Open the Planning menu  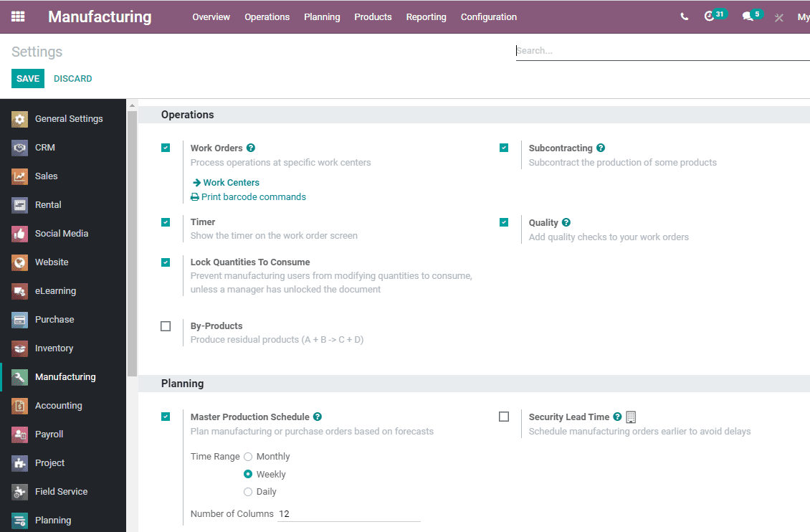tap(322, 16)
